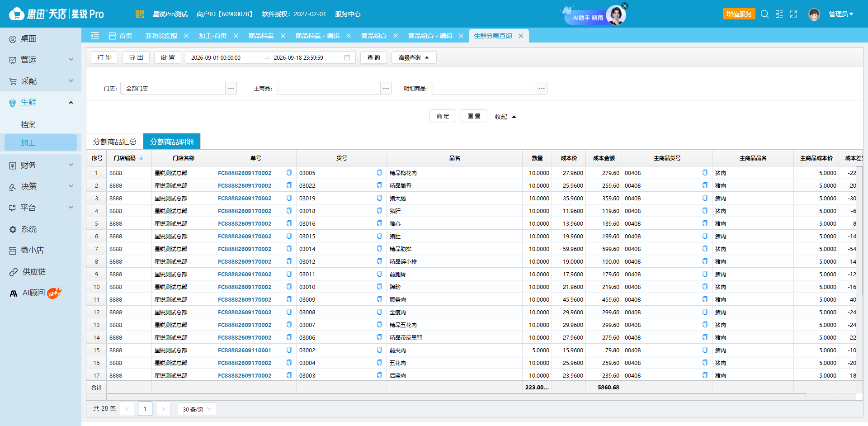The height and width of the screenshot is (426, 868).
Task: Copy item code 03022 via its copy icon
Action: (379, 185)
